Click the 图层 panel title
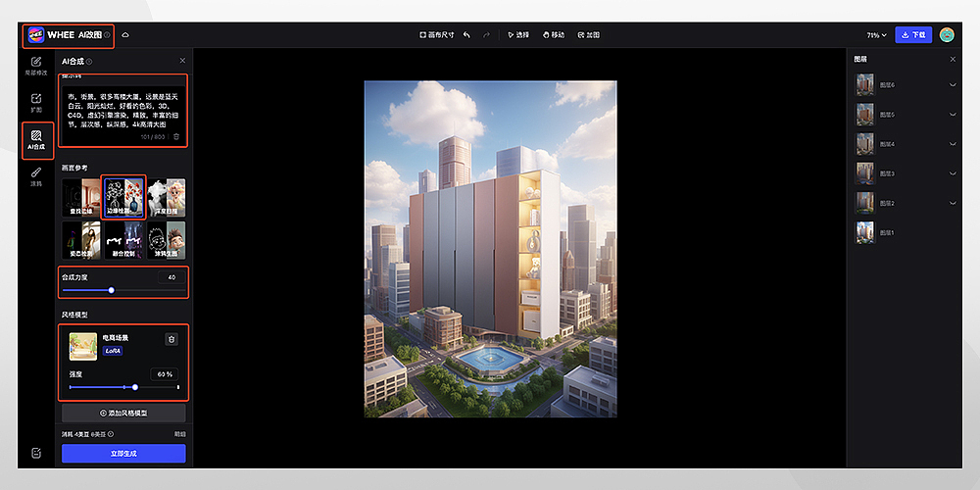The width and height of the screenshot is (980, 490). point(860,60)
